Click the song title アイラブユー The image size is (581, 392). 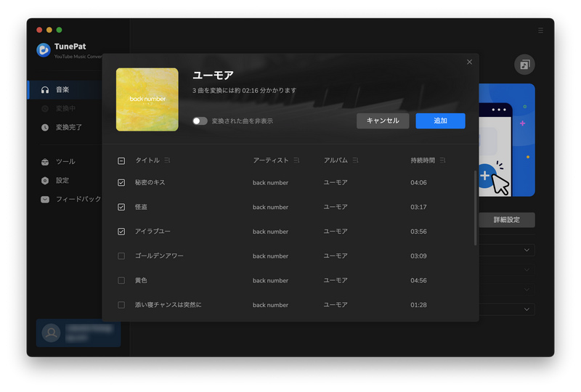[153, 231]
